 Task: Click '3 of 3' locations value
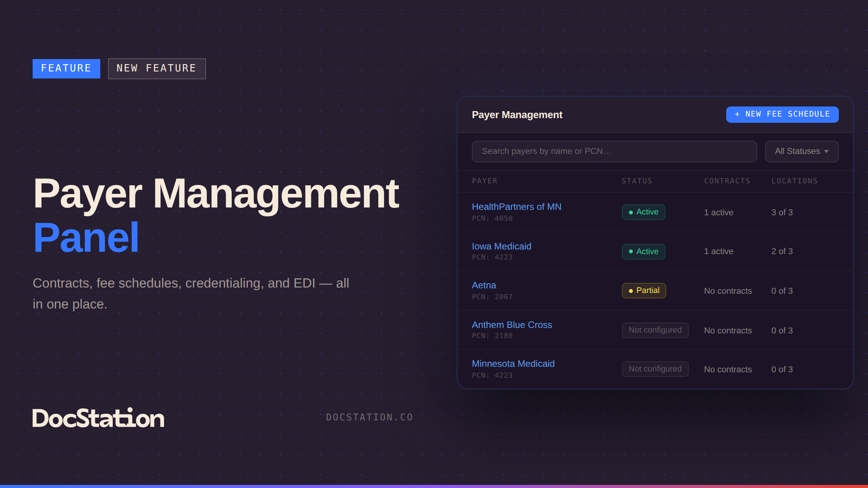coord(782,212)
